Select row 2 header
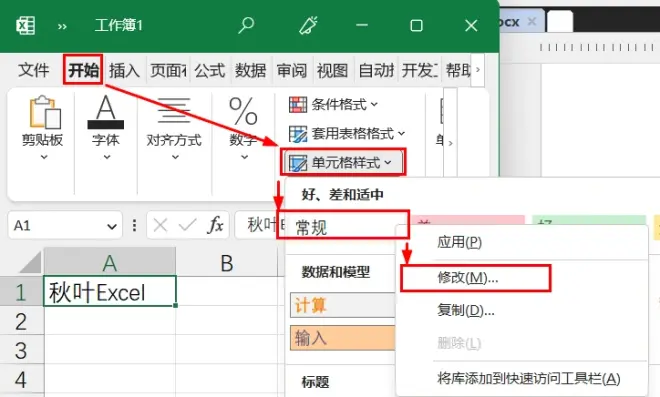The height and width of the screenshot is (397, 660). [21, 320]
